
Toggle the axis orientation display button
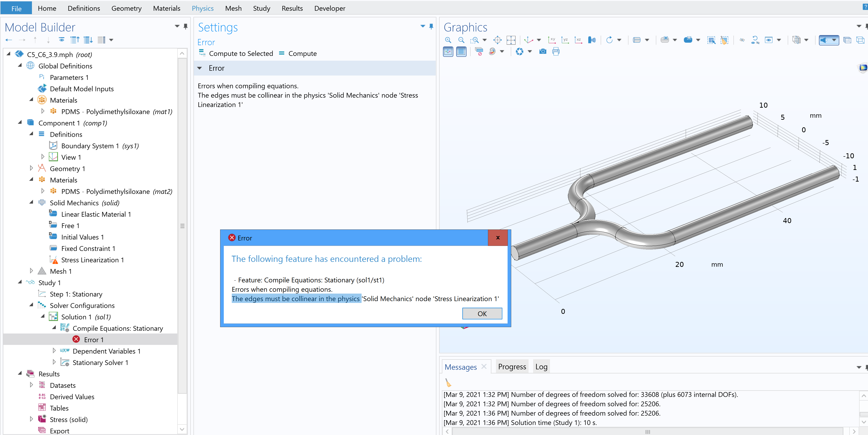(448, 52)
